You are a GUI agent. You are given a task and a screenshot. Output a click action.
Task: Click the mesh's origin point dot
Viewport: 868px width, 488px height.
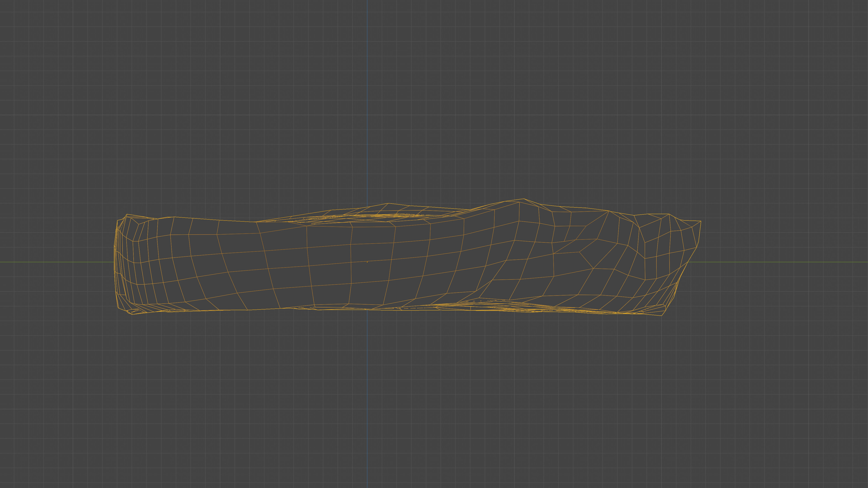point(367,262)
